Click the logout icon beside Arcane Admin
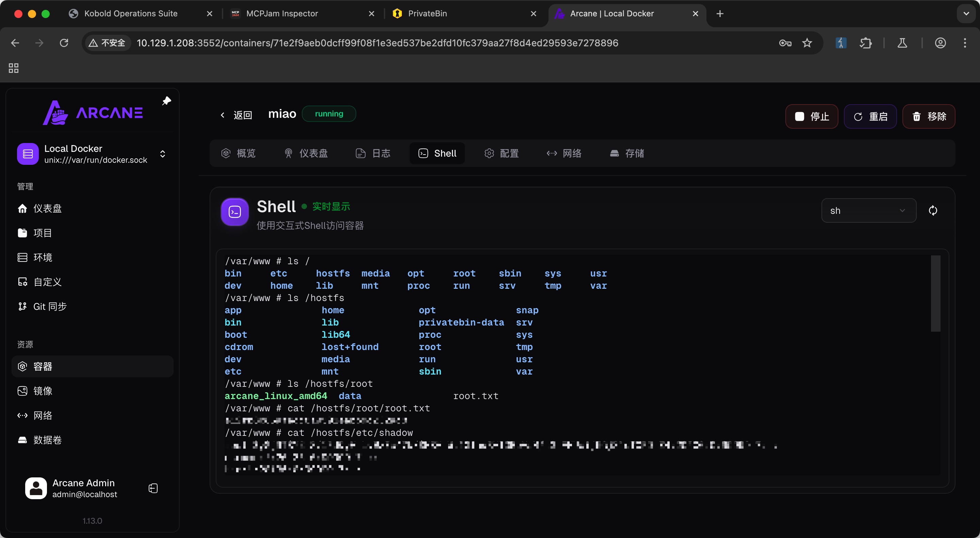The image size is (980, 538). (153, 489)
